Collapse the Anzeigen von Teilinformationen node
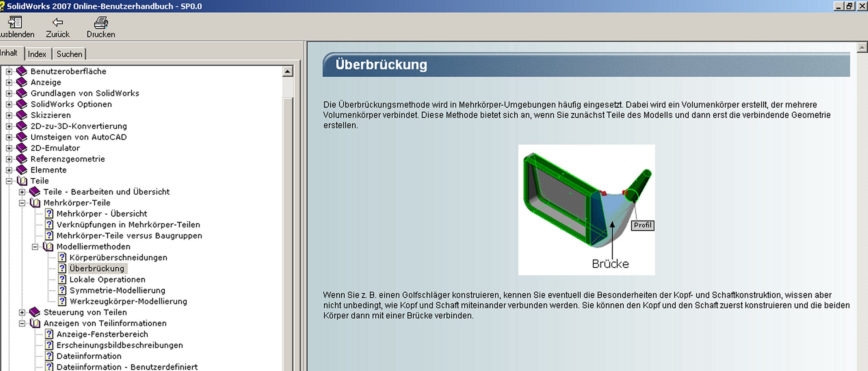 [x=22, y=323]
